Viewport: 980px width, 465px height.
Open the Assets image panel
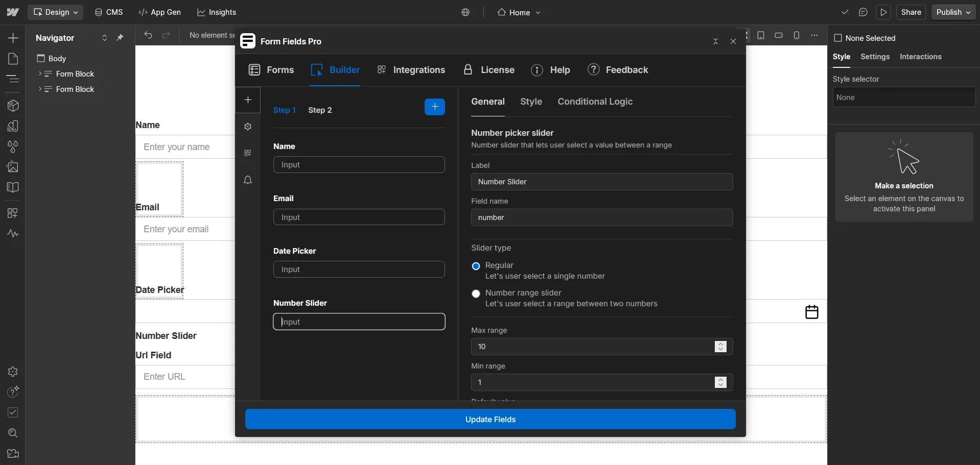(x=13, y=167)
